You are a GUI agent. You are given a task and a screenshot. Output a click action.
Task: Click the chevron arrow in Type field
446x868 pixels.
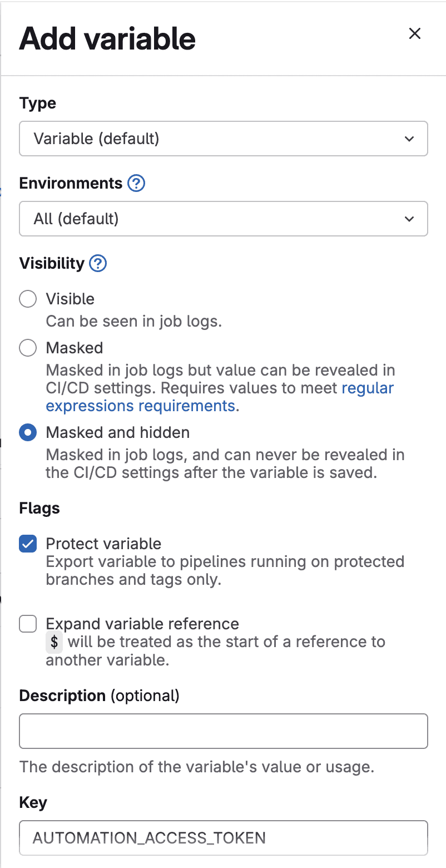409,139
